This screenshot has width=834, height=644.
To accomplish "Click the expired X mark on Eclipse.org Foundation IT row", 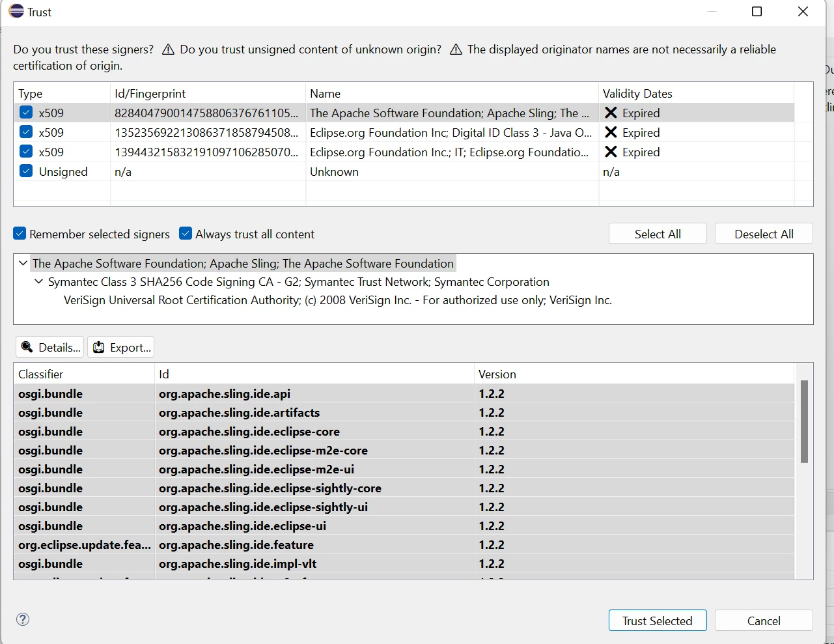I will pos(611,152).
